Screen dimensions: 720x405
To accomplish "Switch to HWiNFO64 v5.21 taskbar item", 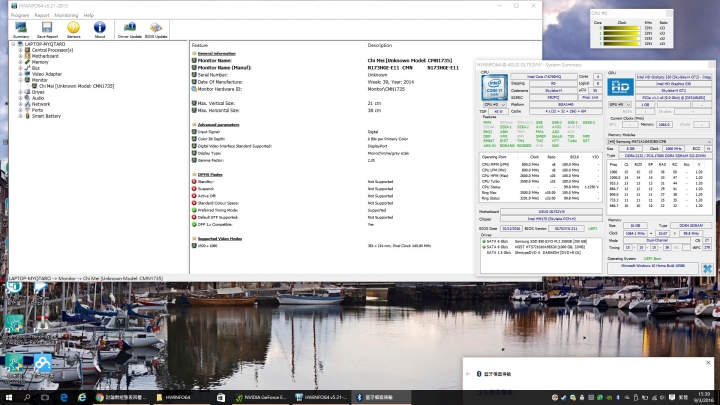I will click(x=321, y=397).
